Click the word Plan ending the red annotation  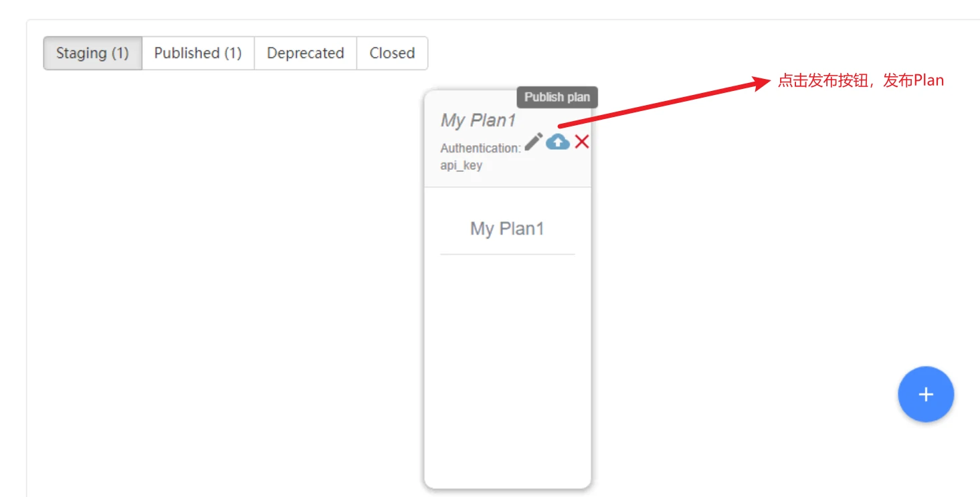929,81
